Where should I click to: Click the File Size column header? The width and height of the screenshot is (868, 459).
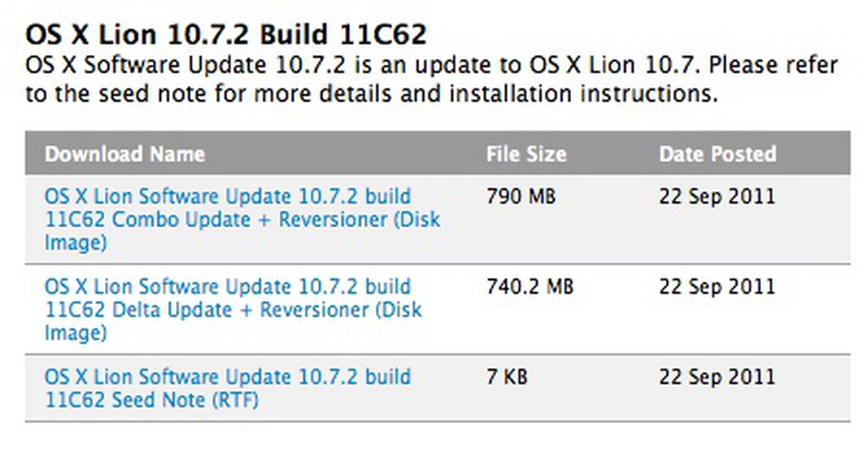click(x=526, y=154)
